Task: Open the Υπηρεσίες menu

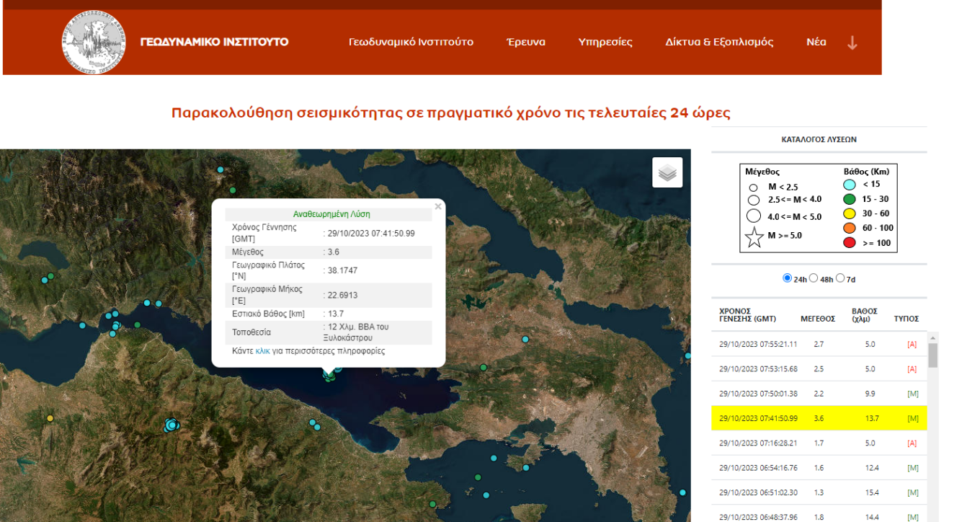Action: click(x=605, y=42)
